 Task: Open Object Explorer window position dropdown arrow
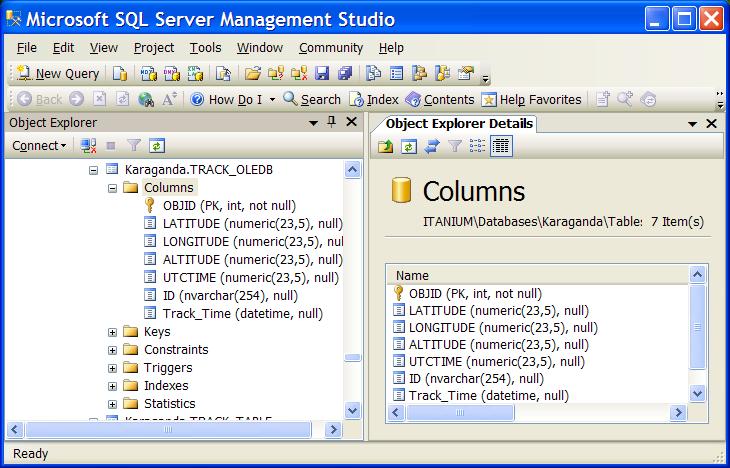[x=313, y=123]
